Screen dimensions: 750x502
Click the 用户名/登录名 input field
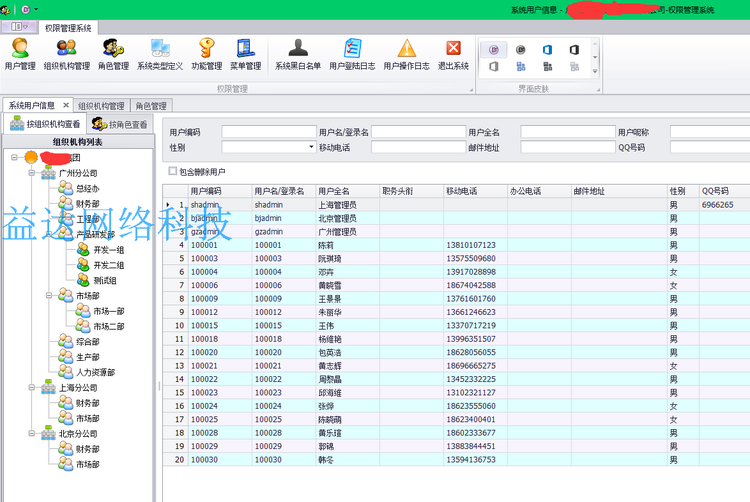point(419,131)
